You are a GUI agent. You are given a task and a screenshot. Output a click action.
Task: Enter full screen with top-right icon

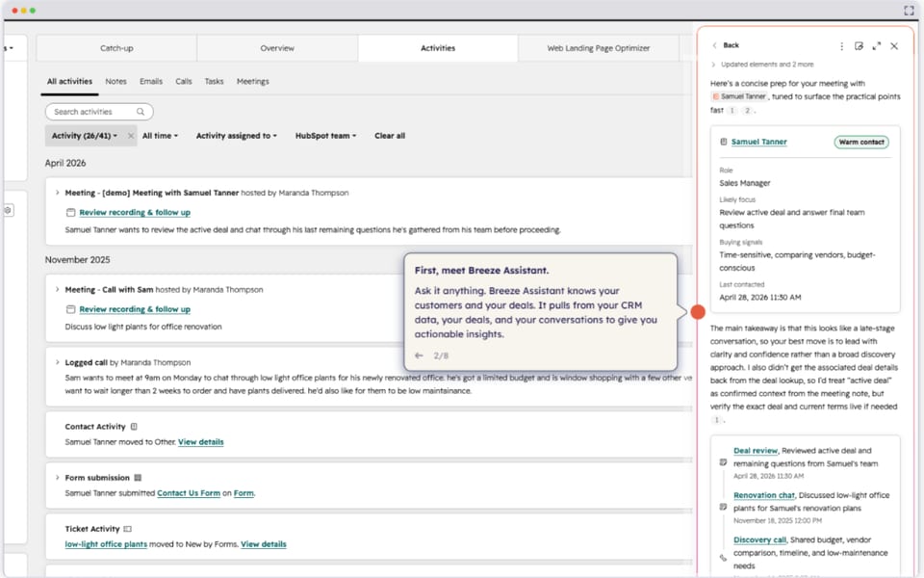click(x=909, y=11)
